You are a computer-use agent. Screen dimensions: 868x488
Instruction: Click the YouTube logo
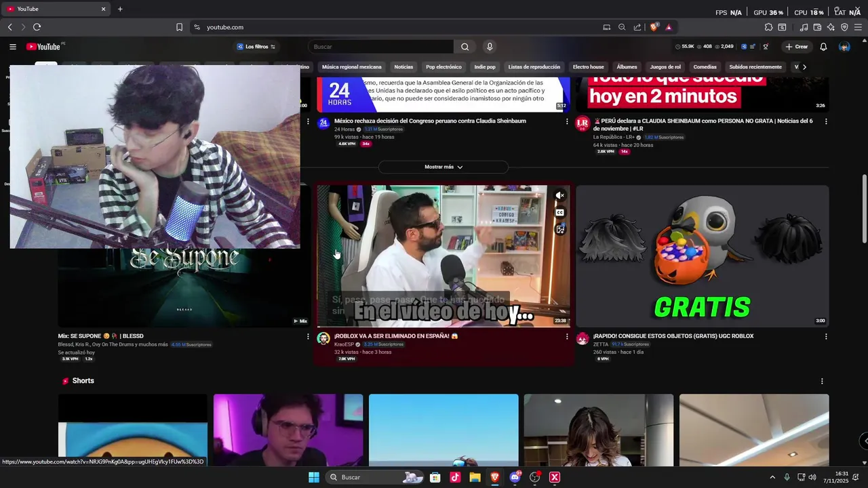43,47
